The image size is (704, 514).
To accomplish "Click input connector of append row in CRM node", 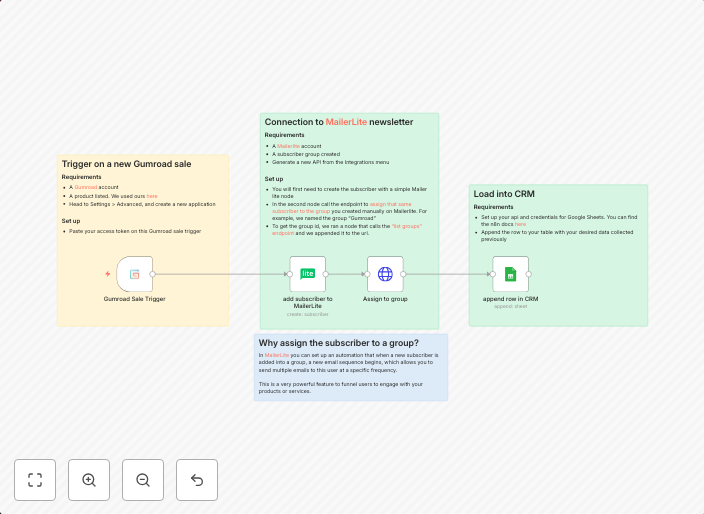I will point(493,274).
